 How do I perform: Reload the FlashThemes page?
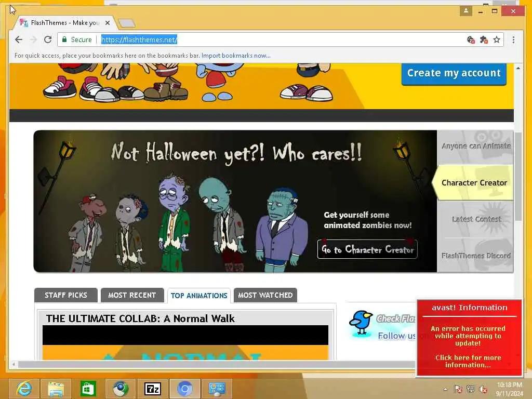[x=48, y=39]
